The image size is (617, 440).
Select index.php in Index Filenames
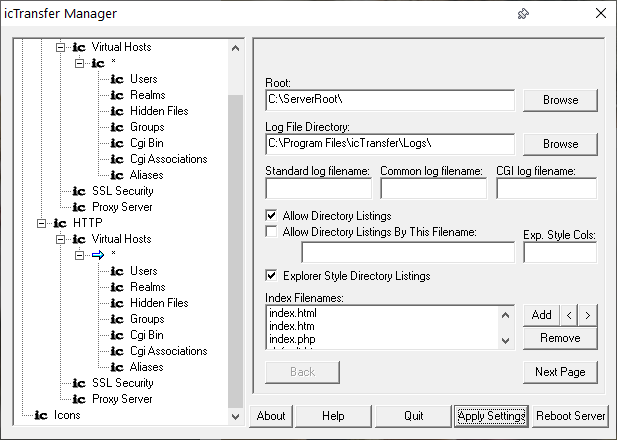pyautogui.click(x=292, y=339)
